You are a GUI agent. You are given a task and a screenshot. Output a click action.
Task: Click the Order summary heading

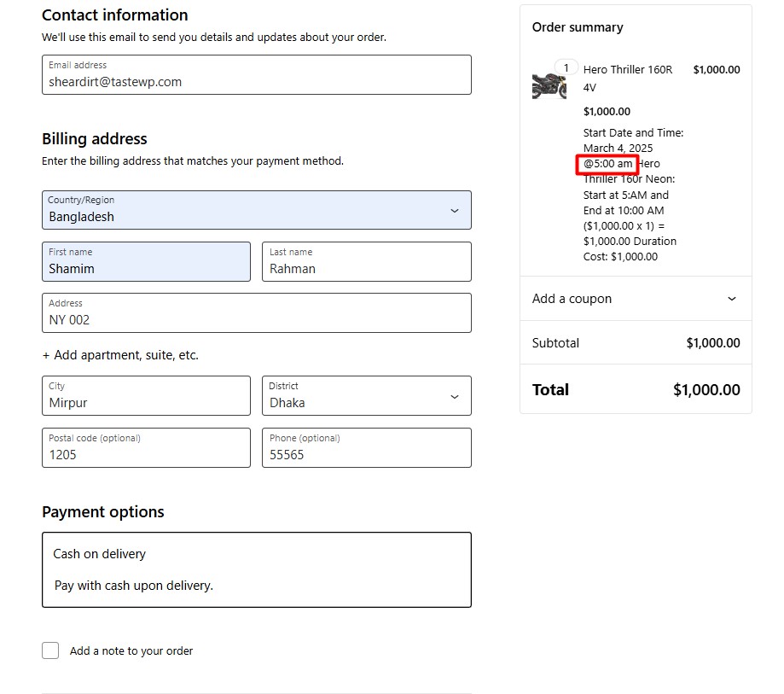578,27
